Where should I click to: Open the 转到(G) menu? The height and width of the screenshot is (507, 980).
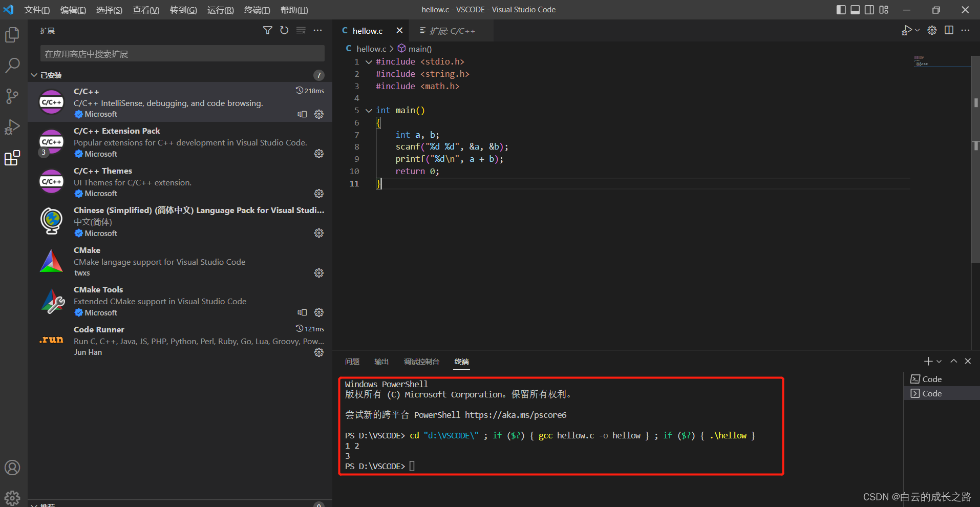(183, 10)
